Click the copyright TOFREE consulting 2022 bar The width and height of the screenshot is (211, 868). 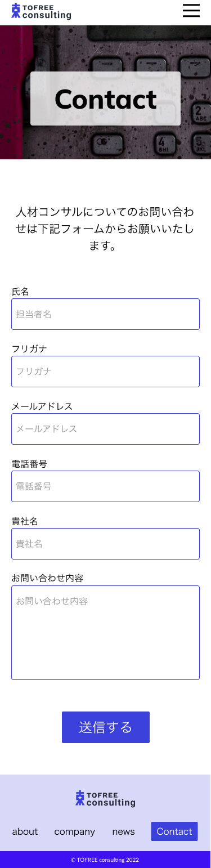(105, 860)
